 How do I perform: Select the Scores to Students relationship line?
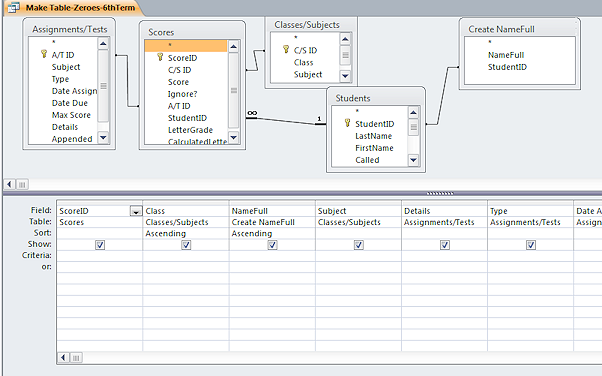(286, 121)
